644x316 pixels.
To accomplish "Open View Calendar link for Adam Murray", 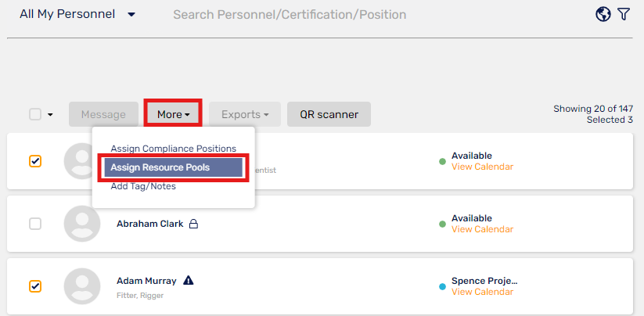I will [483, 292].
